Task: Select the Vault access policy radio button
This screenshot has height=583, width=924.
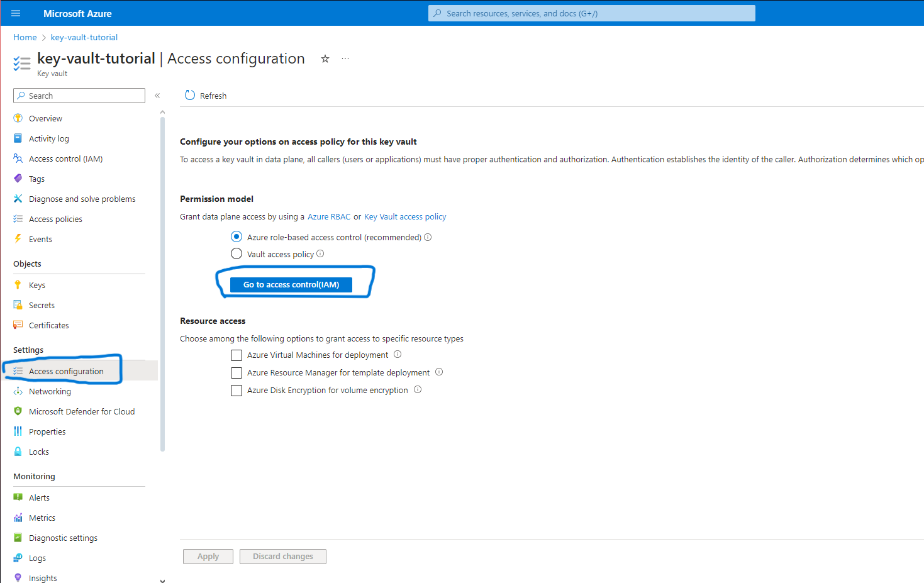Action: 237,253
